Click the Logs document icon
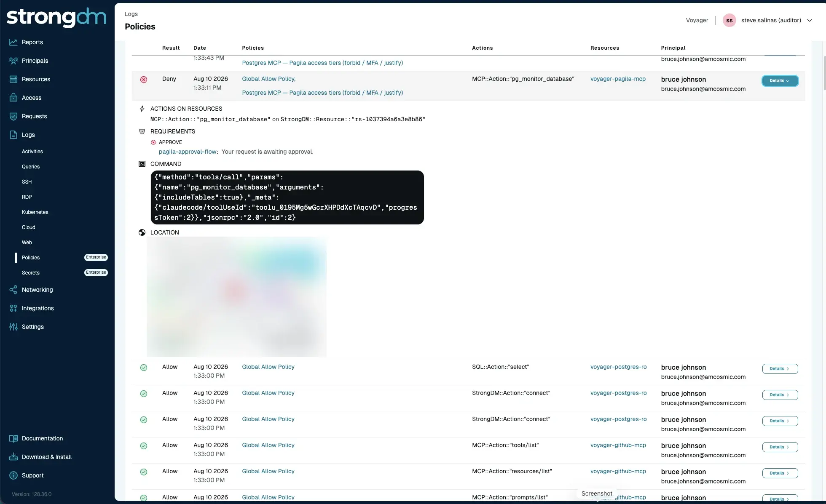The image size is (826, 504). pyautogui.click(x=13, y=135)
